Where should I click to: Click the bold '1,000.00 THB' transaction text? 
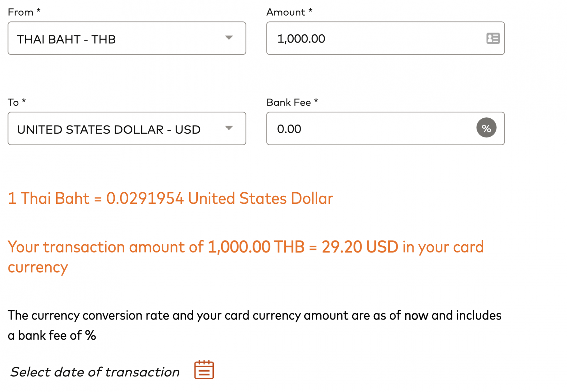pyautogui.click(x=256, y=247)
